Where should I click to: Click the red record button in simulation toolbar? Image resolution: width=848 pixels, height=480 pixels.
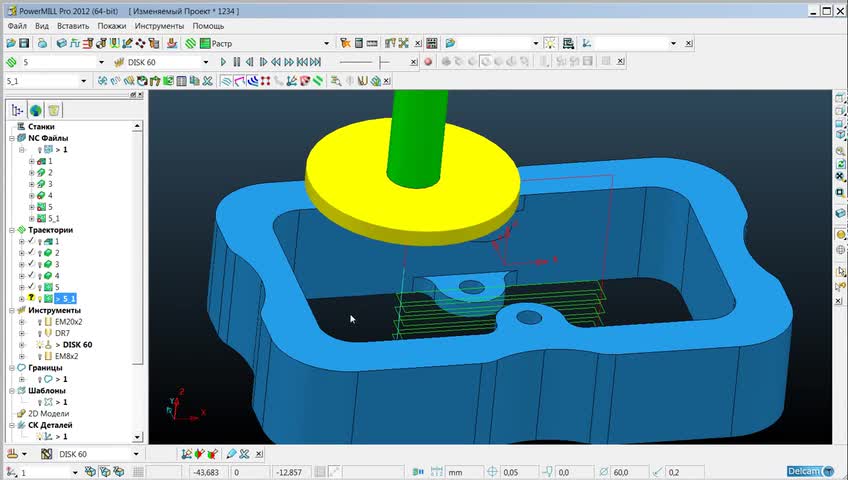[x=428, y=62]
